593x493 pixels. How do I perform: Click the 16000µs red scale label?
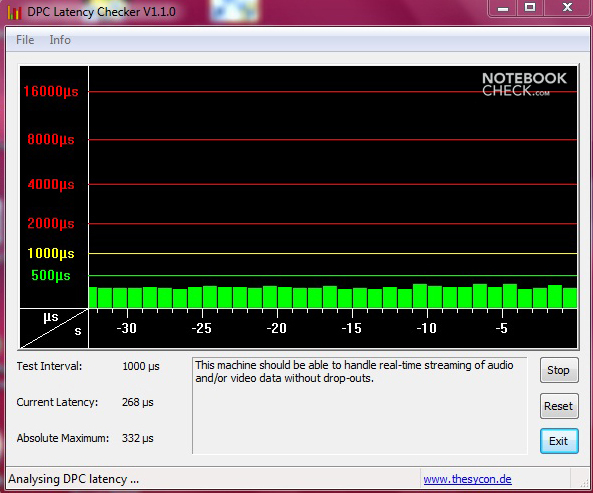coord(51,91)
